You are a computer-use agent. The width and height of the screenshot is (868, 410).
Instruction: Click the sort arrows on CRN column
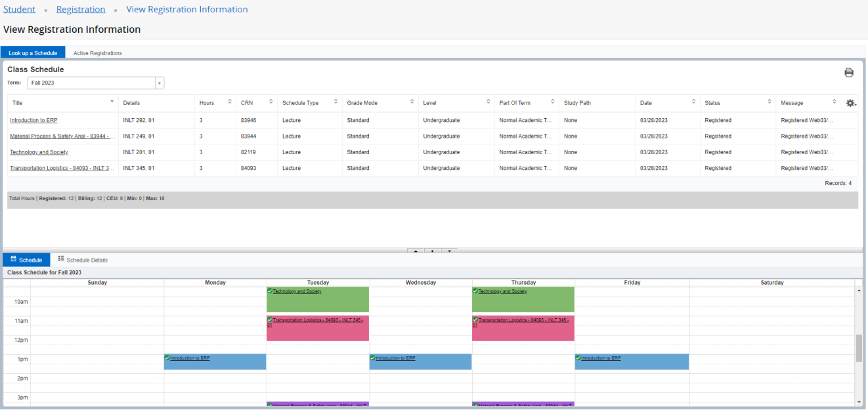point(270,102)
